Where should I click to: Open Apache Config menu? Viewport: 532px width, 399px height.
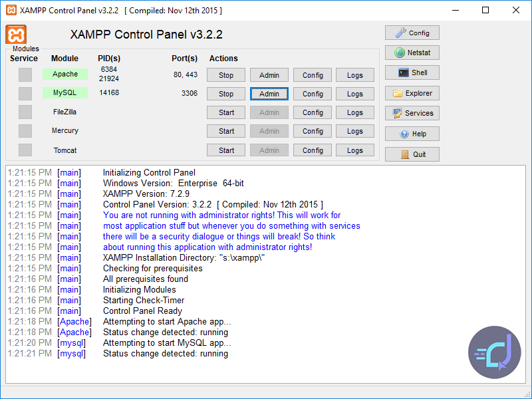[x=313, y=75]
